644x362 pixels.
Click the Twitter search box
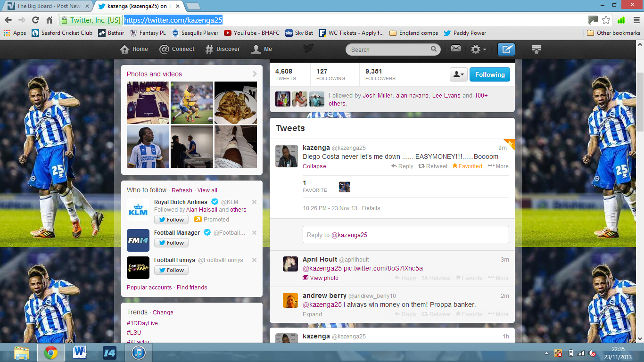pos(393,49)
